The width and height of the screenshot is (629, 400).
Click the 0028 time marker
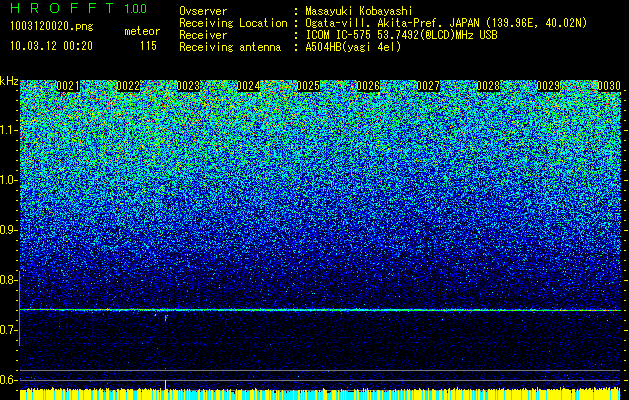(x=488, y=86)
